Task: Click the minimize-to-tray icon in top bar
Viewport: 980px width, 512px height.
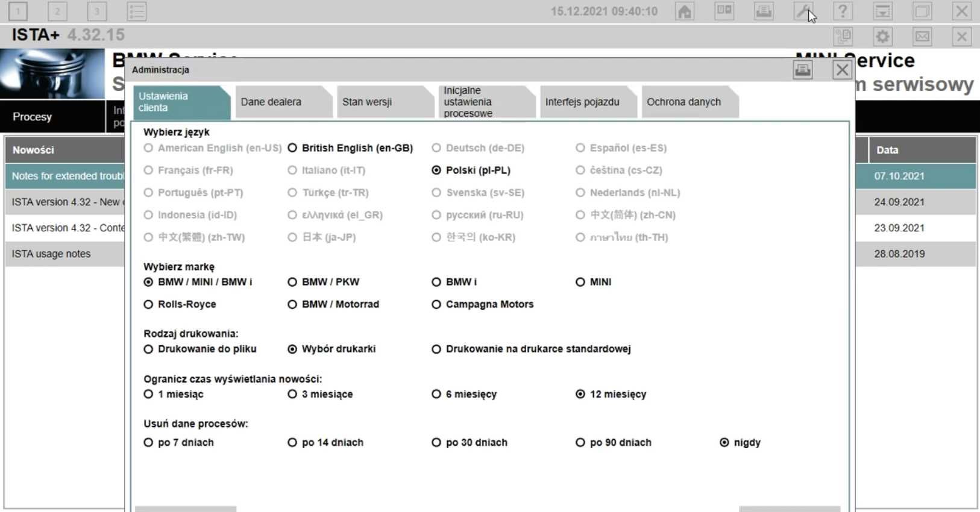Action: point(882,11)
